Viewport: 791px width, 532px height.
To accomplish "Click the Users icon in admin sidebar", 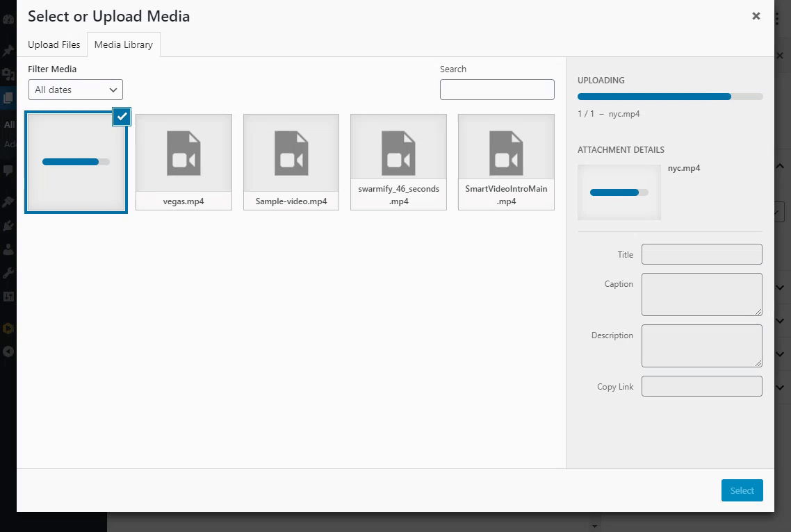I will pyautogui.click(x=8, y=249).
